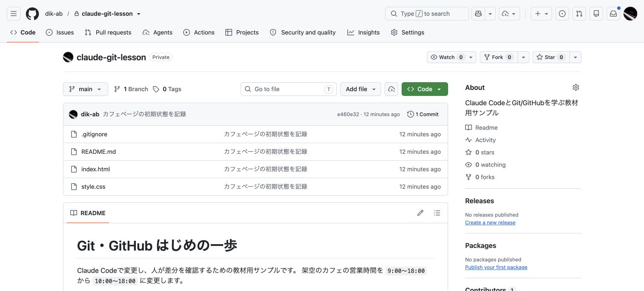Open the 0 stars link
This screenshot has height=291, width=644.
pyautogui.click(x=480, y=152)
